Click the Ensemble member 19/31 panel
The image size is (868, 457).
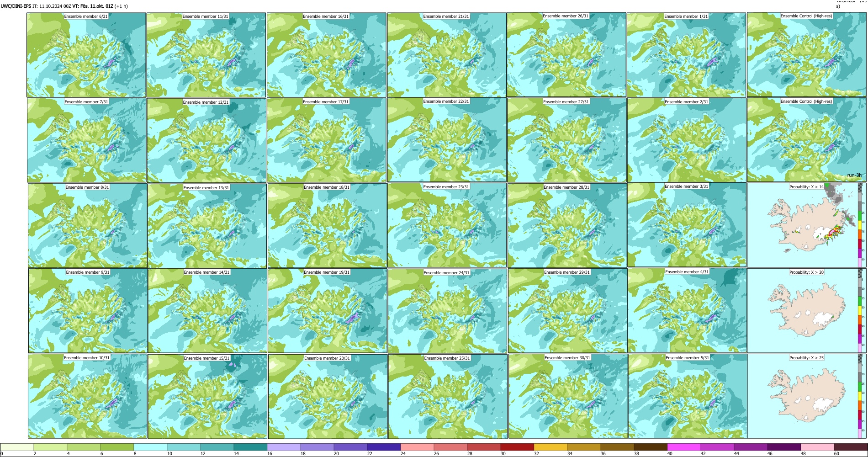[327, 310]
